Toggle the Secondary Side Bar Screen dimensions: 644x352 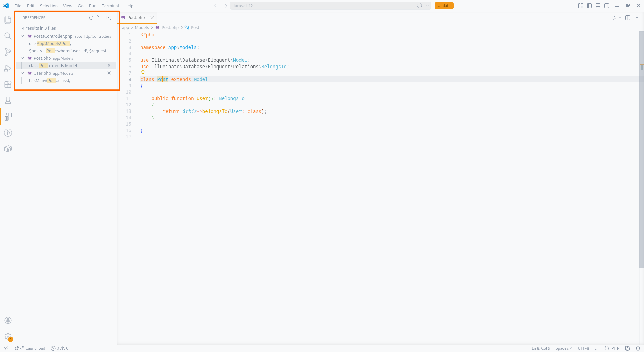607,6
